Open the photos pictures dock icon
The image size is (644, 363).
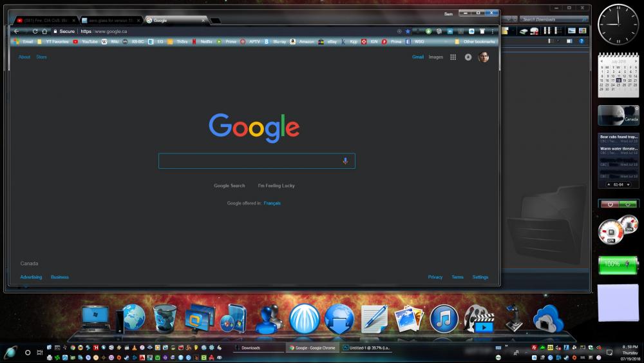[409, 319]
